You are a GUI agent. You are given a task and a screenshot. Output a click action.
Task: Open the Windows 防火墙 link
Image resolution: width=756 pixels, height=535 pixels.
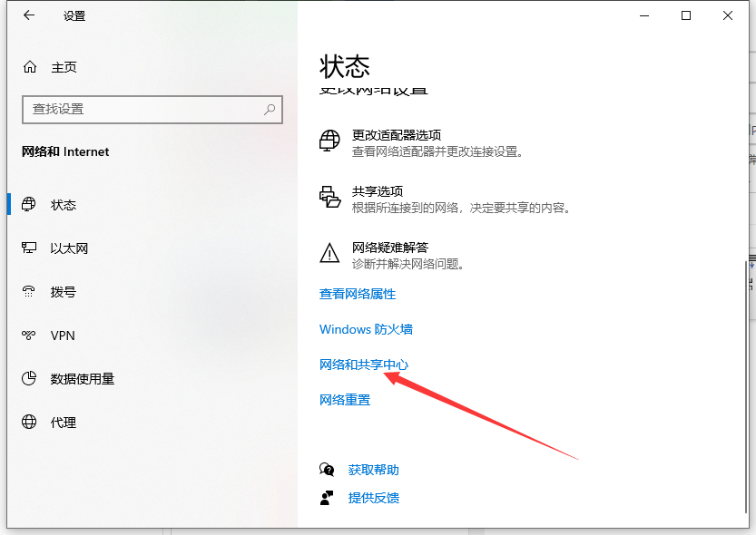[366, 329]
